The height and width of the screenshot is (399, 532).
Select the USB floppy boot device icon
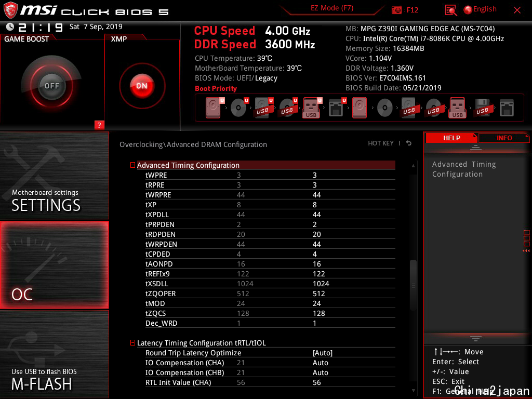482,108
